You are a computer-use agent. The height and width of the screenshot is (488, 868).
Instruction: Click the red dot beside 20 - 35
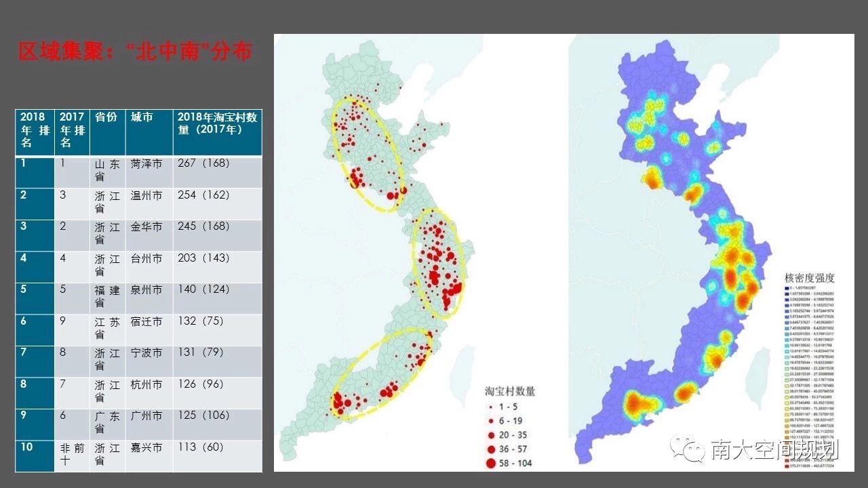coord(491,434)
